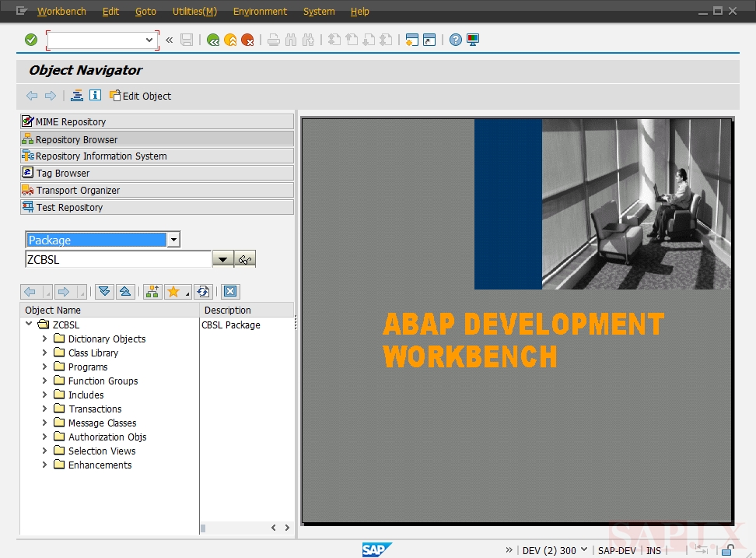Click the Expand All Nodes icon
Image resolution: width=756 pixels, height=558 pixels.
(x=104, y=291)
